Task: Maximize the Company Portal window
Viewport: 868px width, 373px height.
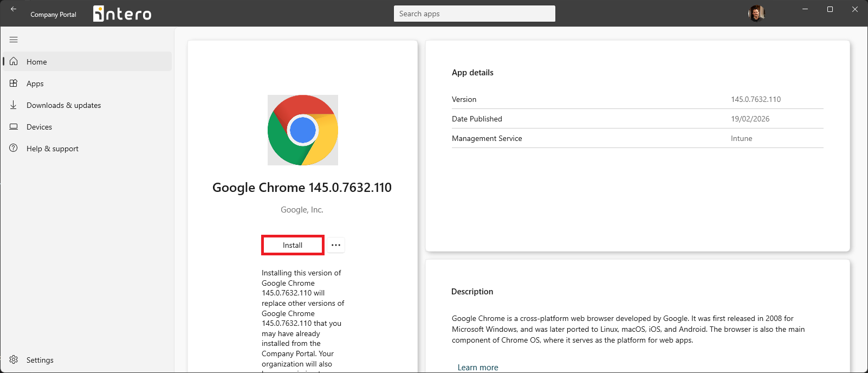Action: click(830, 9)
